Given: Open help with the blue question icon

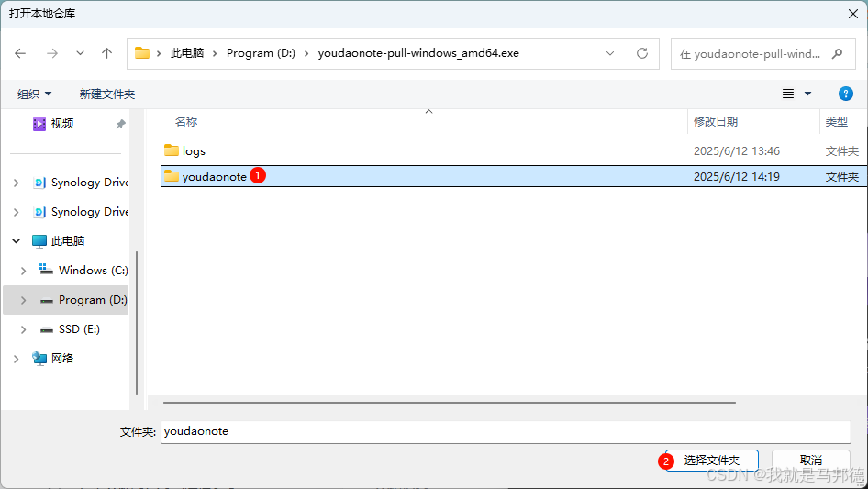Looking at the screenshot, I should click(845, 94).
